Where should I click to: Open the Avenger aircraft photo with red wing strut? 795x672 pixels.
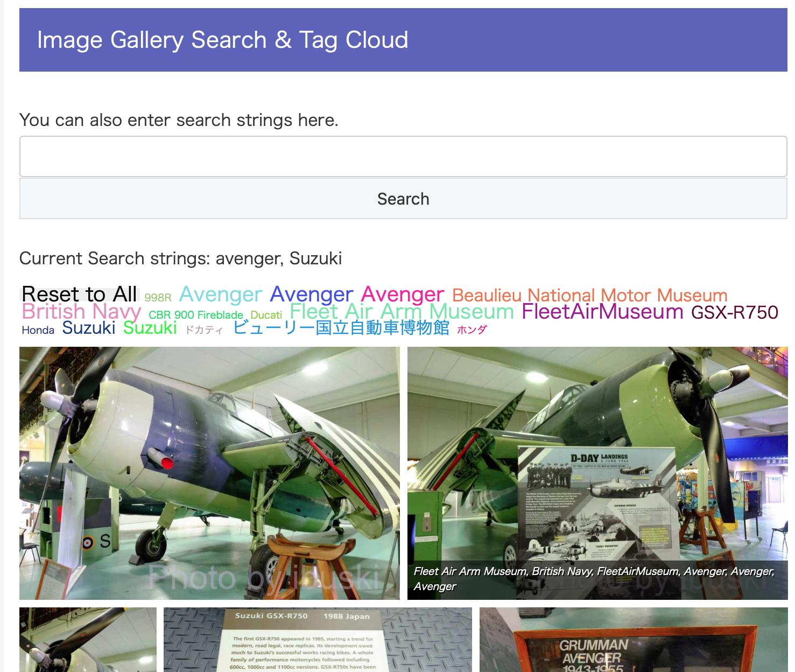(209, 473)
